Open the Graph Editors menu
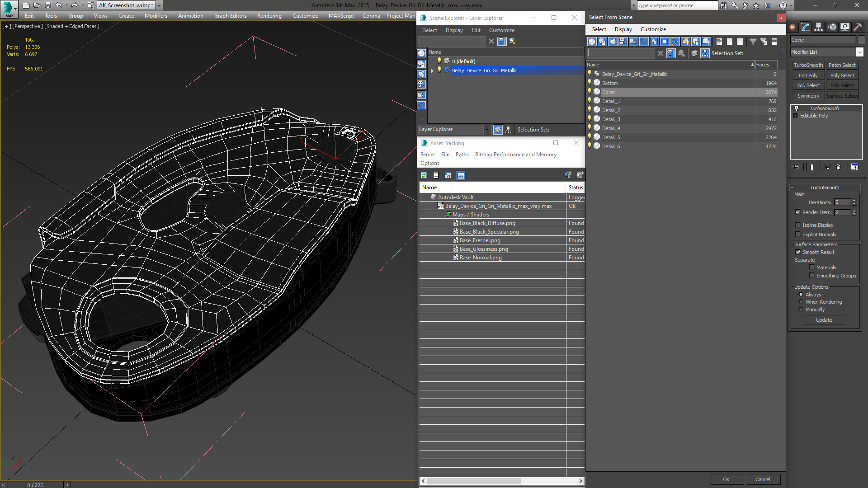Image resolution: width=868 pixels, height=488 pixels. point(230,16)
